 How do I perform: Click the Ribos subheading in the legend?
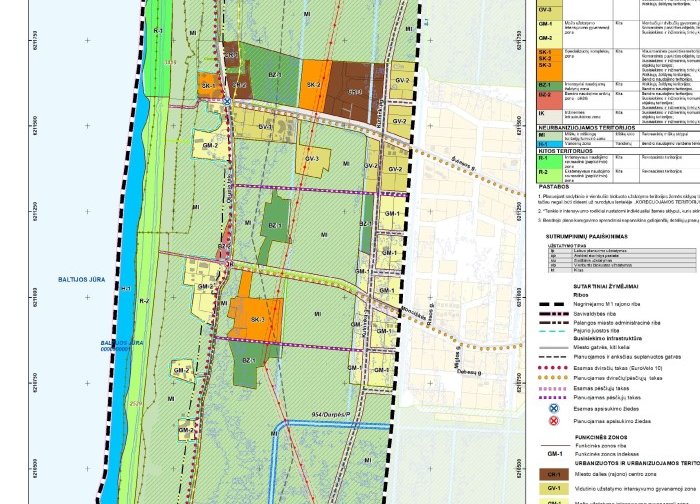581,295
